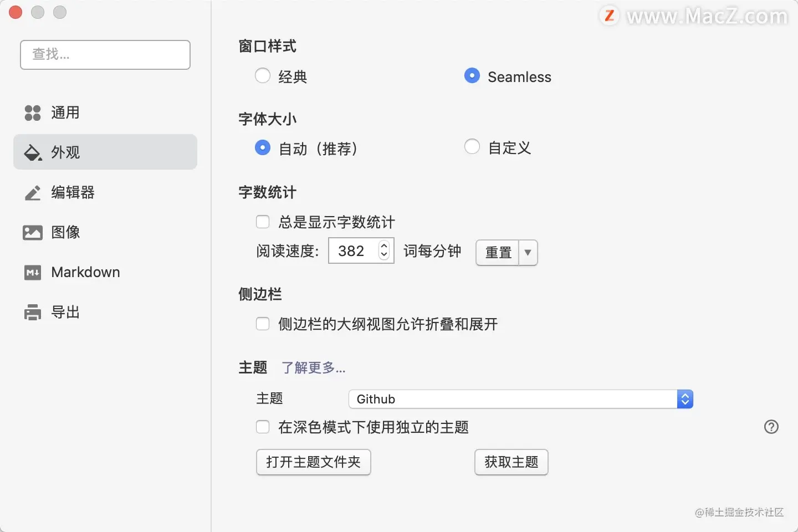Open the 导出 preferences section

[x=105, y=313]
